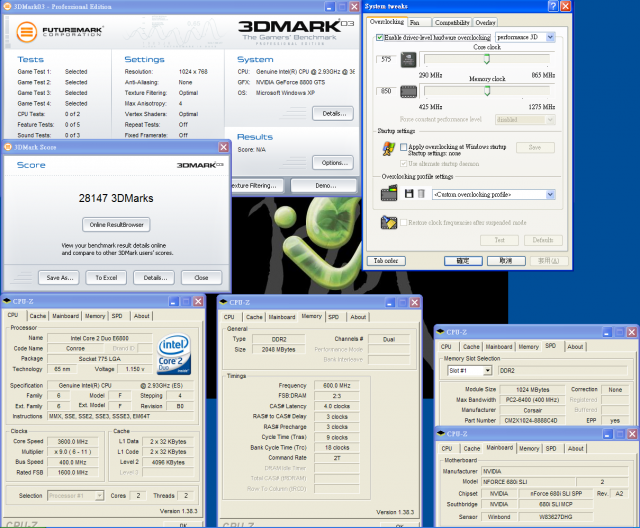Click the Resolution 1024 x 768 value
Image resolution: width=640 pixels, height=528 pixels.
[193, 72]
